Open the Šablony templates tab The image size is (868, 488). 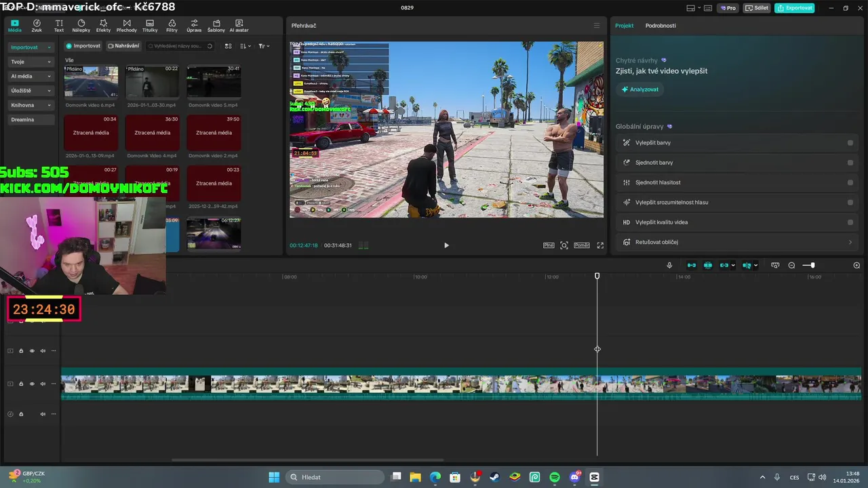(216, 26)
